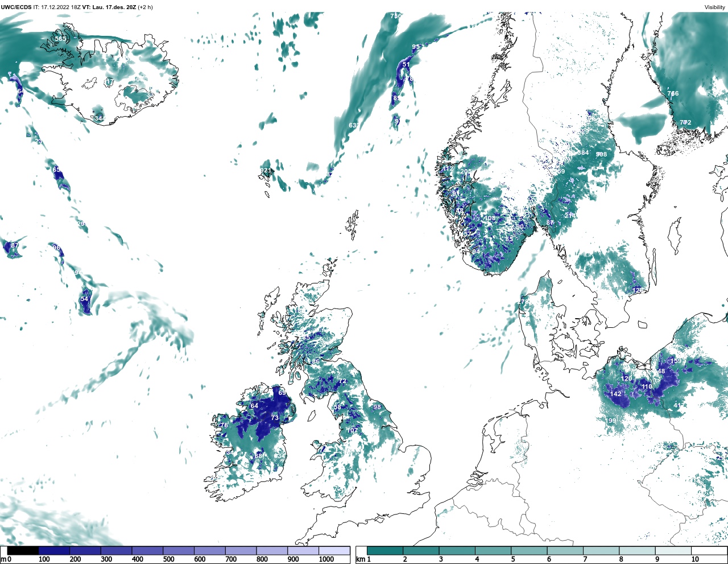This screenshot has height=564, width=728.
Task: Click the "(+2 h)" forecast offset text
Action: click(146, 7)
